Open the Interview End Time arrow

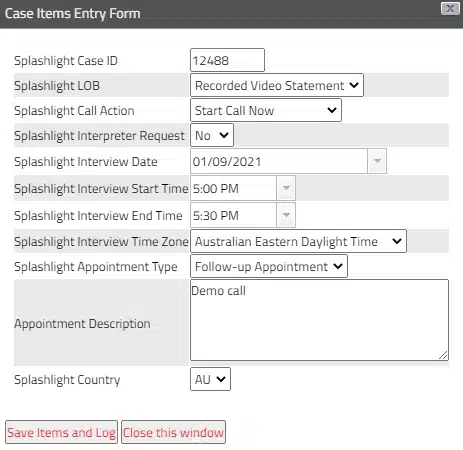click(286, 215)
